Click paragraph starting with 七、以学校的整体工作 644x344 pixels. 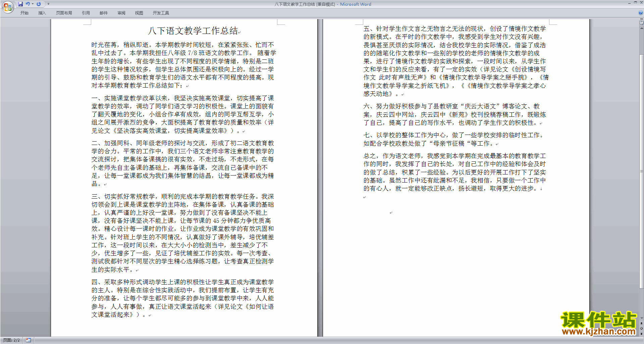pos(453,139)
